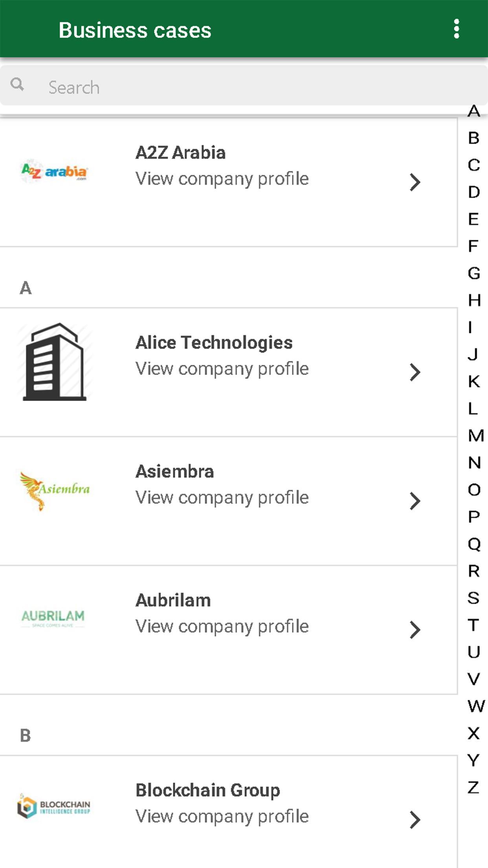This screenshot has width=488, height=868.
Task: Open Blockchain Group with its chevron
Action: (x=415, y=820)
